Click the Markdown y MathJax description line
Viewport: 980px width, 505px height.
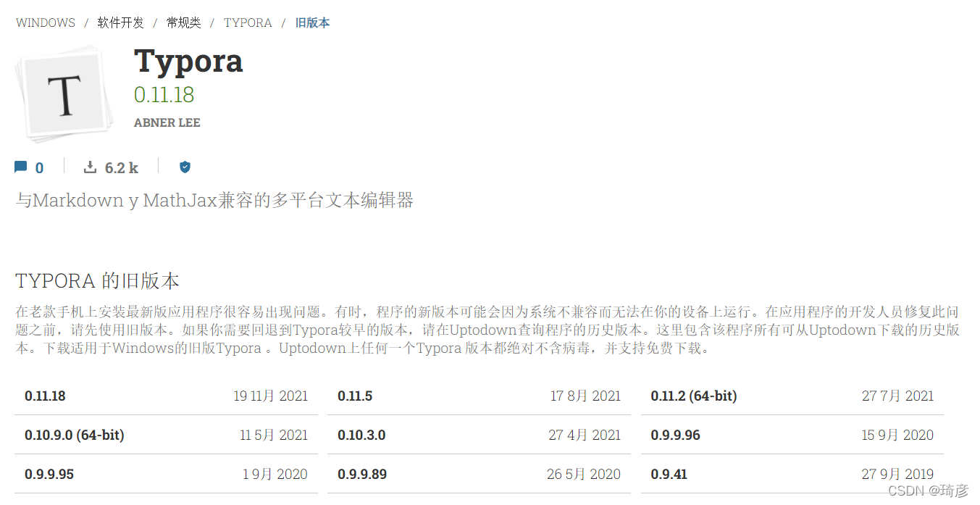click(214, 200)
